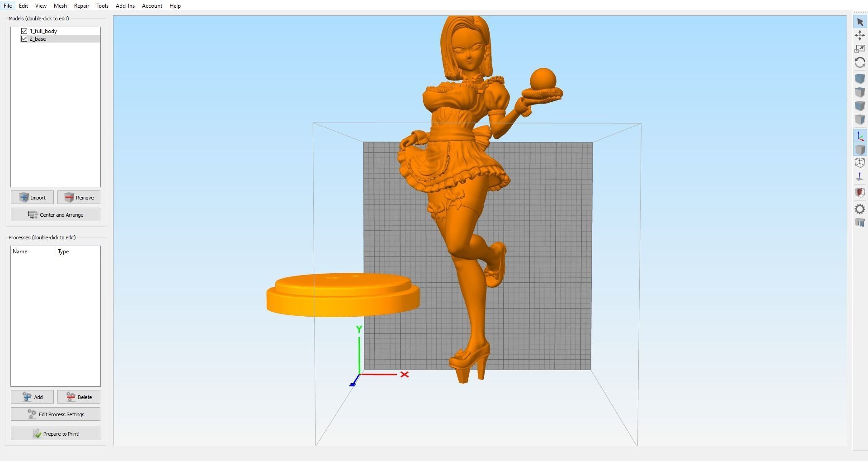The image size is (868, 461).
Task: Toggle the coordinate axes display
Action: [x=860, y=136]
